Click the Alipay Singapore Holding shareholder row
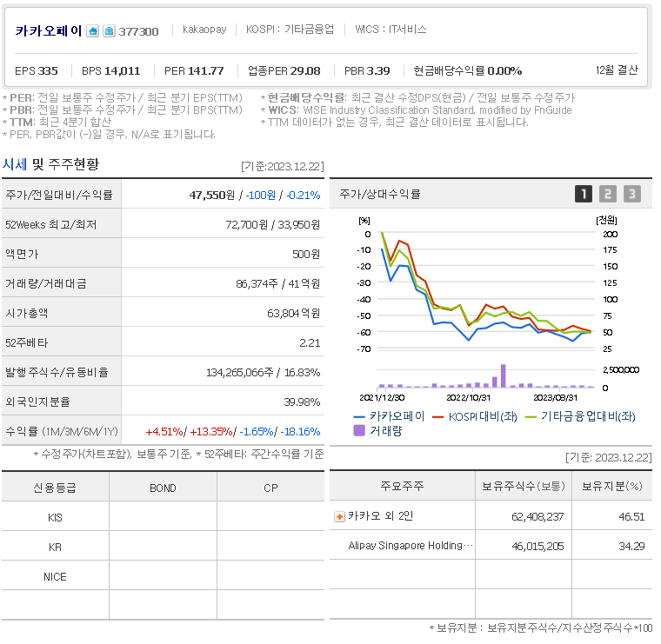661x644 pixels. click(x=491, y=546)
